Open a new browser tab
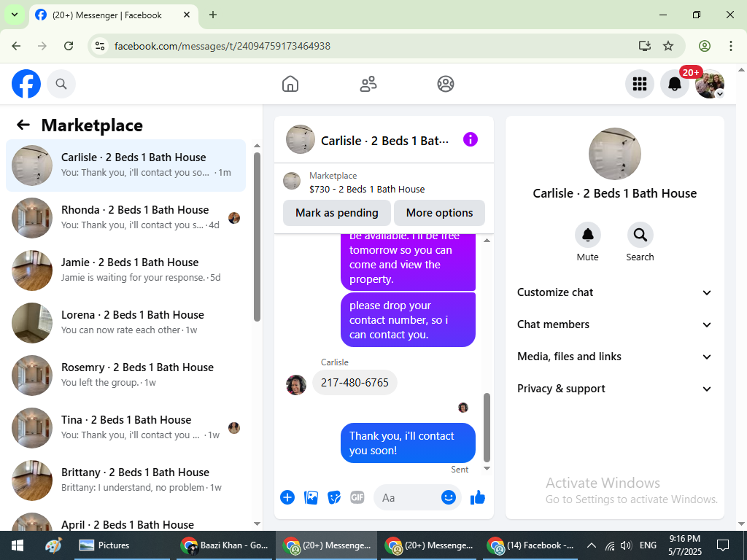 pyautogui.click(x=213, y=15)
